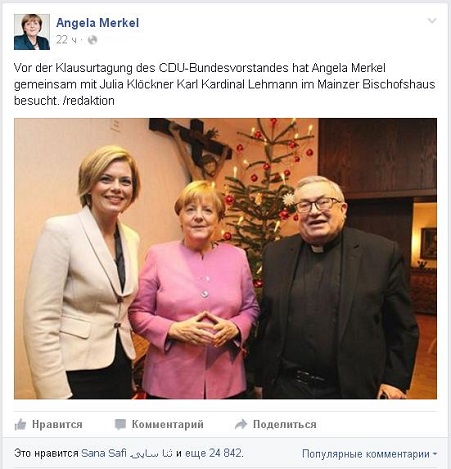Click the comment speech bubble icon
Image resolution: width=451 pixels, height=469 pixels.
pyautogui.click(x=120, y=424)
